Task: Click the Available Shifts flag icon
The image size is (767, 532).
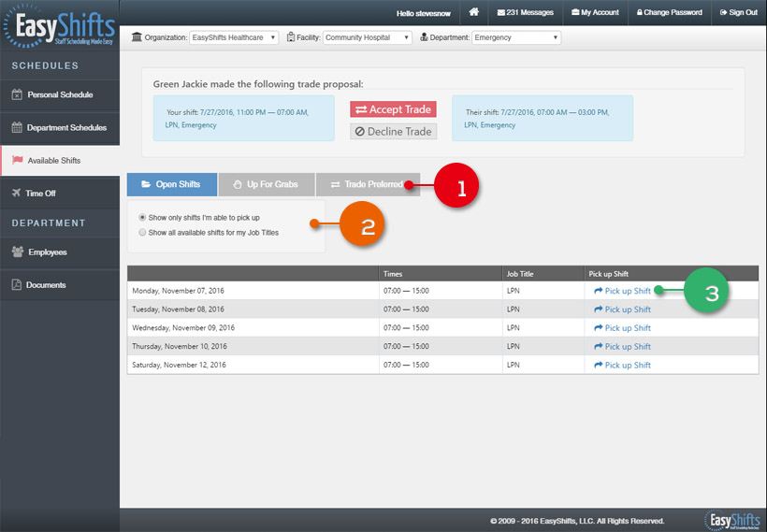Action: [x=18, y=160]
